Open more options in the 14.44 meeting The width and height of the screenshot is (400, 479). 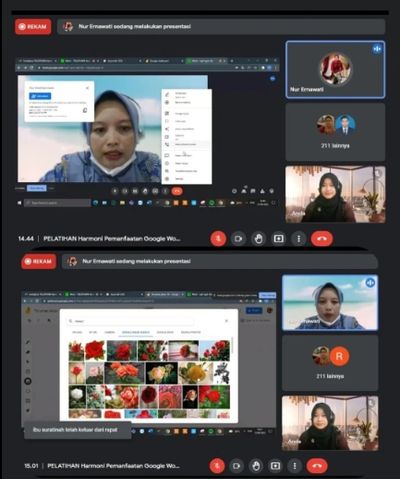(x=299, y=239)
